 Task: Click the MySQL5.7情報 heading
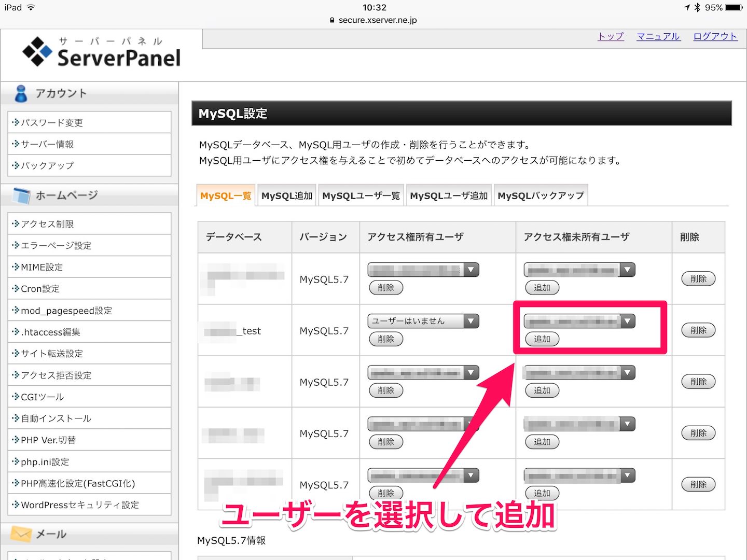coord(231,540)
